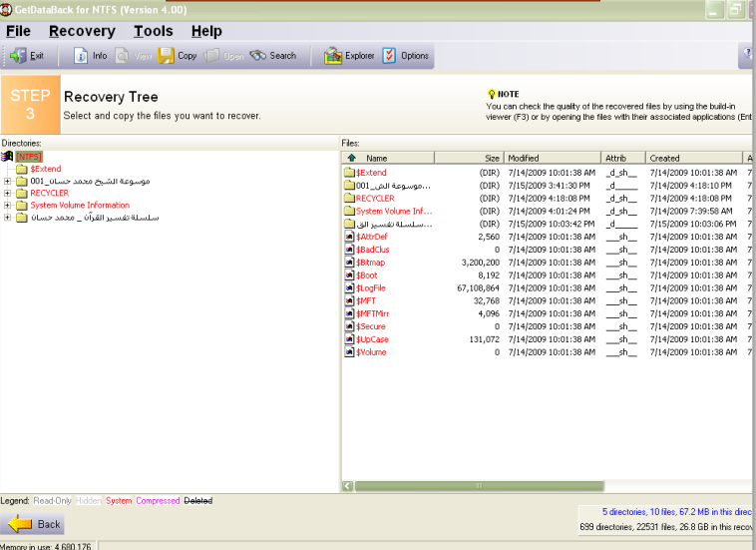756x550 pixels.
Task: Click the Copy floppy disk icon
Action: (166, 56)
